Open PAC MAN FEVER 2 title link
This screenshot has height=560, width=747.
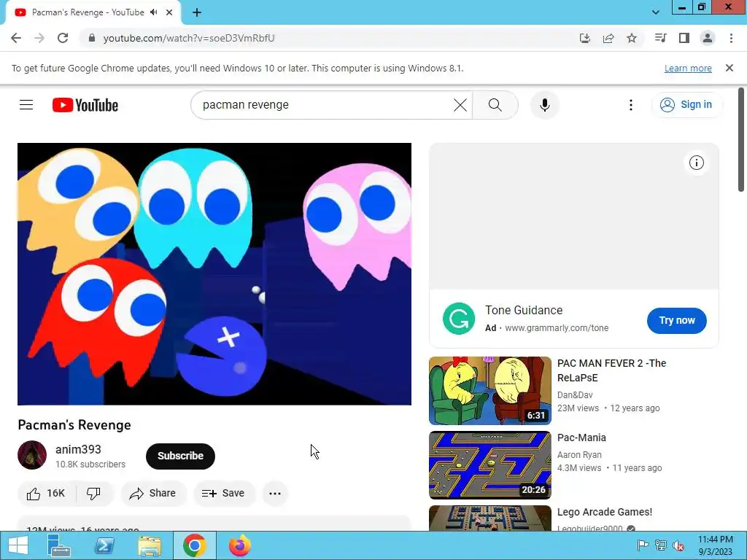coord(612,370)
